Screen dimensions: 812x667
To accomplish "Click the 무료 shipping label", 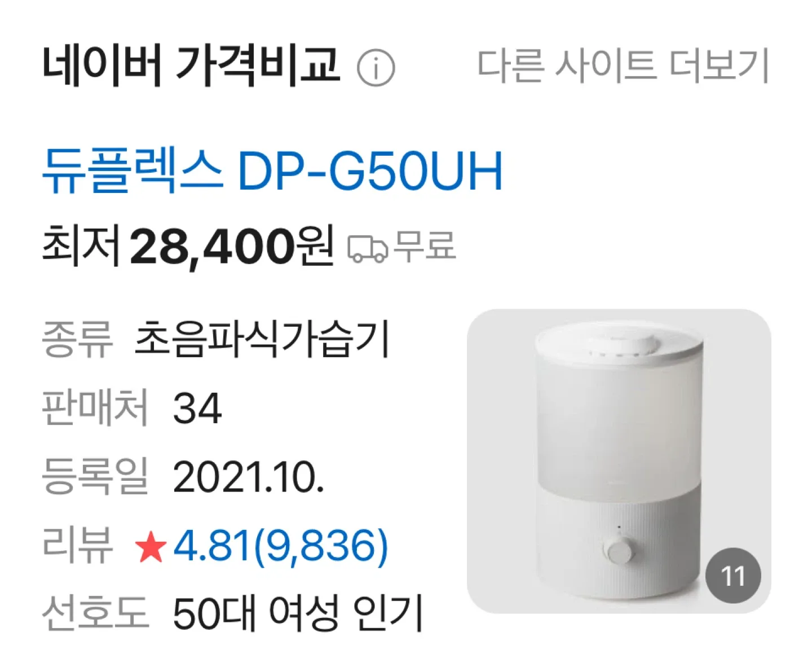I will [425, 245].
